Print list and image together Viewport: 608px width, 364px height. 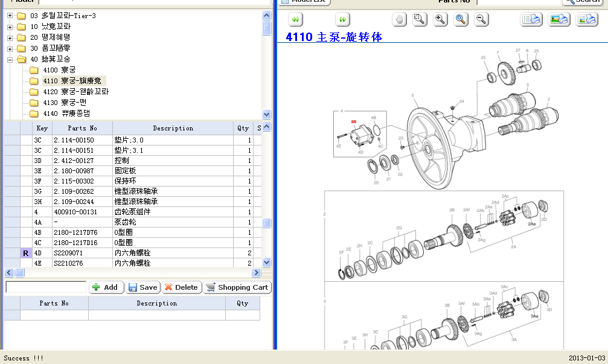587,19
